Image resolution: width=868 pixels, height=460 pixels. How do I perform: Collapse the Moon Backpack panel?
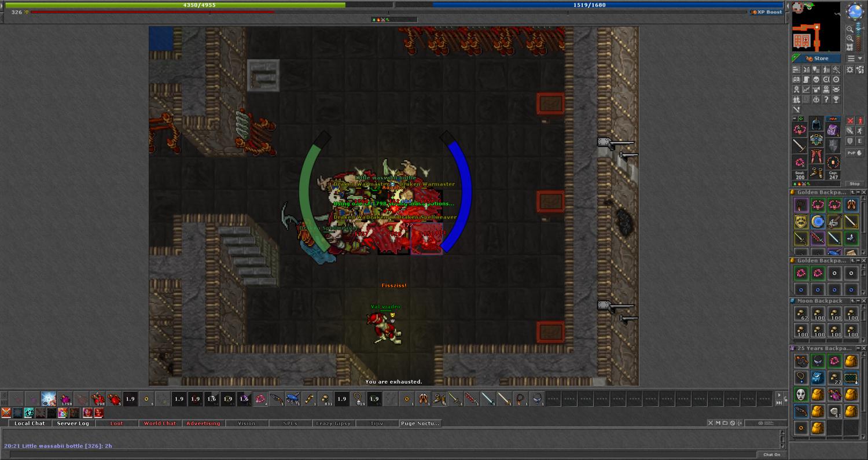coord(857,301)
